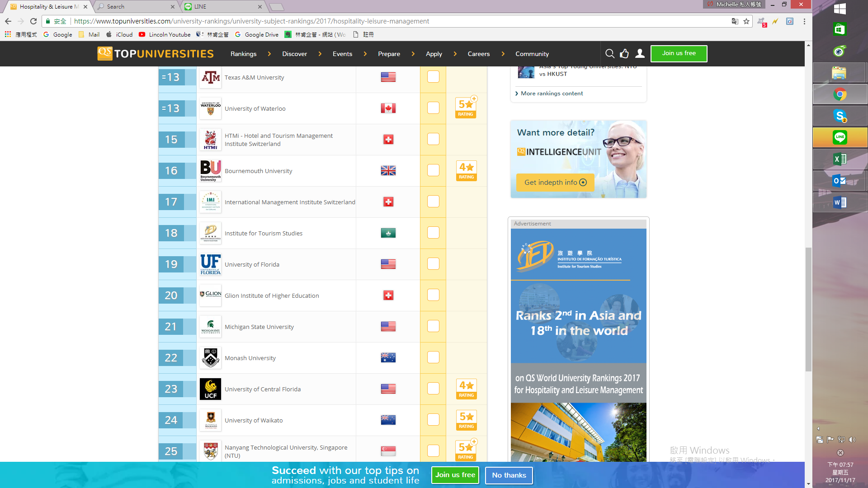Tick compare checkbox for Michigan State University
Viewport: 868px width, 488px height.
[x=433, y=326]
